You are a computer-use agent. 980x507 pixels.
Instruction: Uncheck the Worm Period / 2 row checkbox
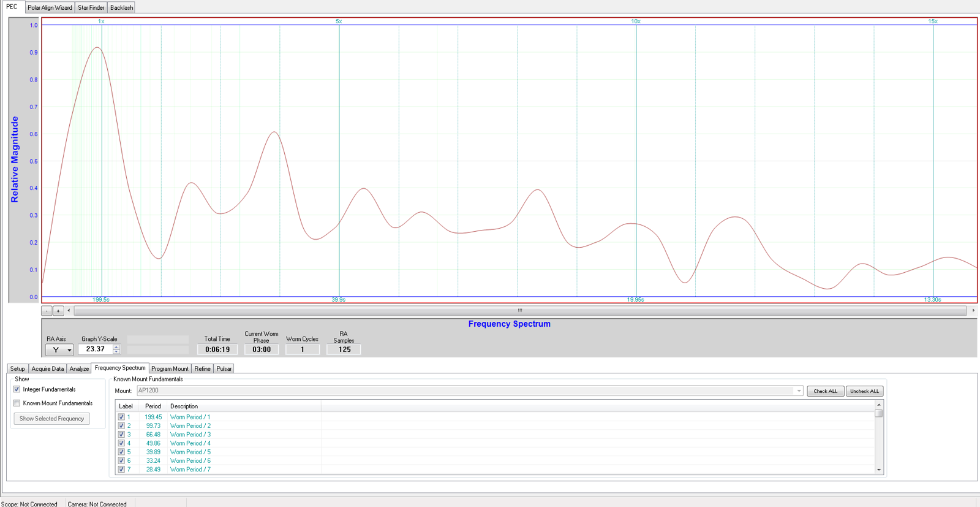coord(121,425)
